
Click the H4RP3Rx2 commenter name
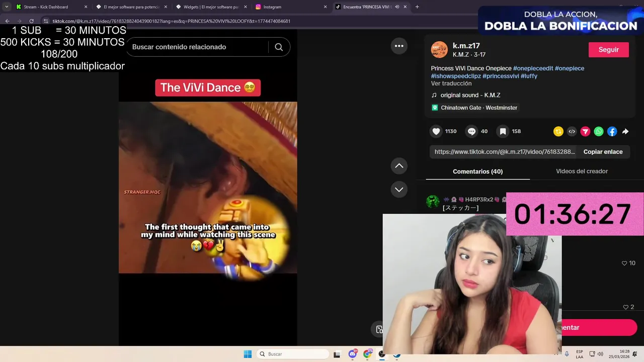pos(479,200)
